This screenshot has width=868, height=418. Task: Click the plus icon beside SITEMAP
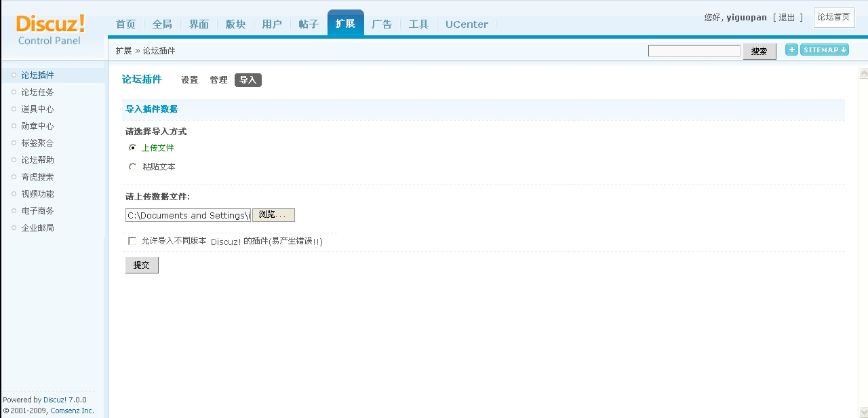click(791, 50)
